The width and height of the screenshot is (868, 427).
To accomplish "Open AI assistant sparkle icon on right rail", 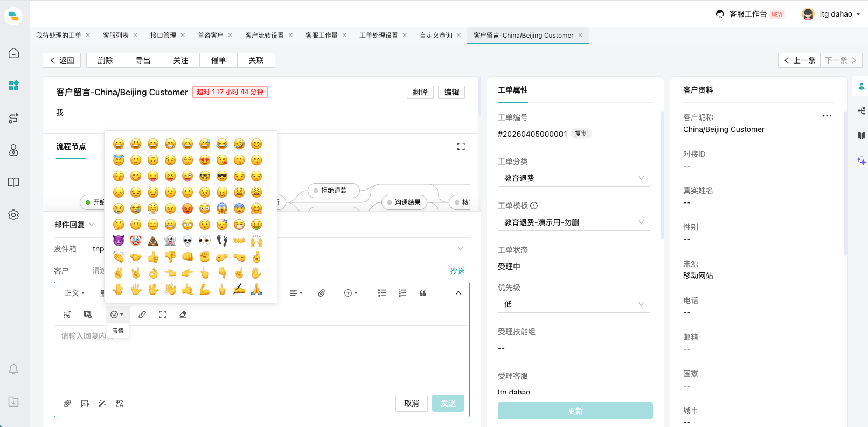I will coord(861,160).
